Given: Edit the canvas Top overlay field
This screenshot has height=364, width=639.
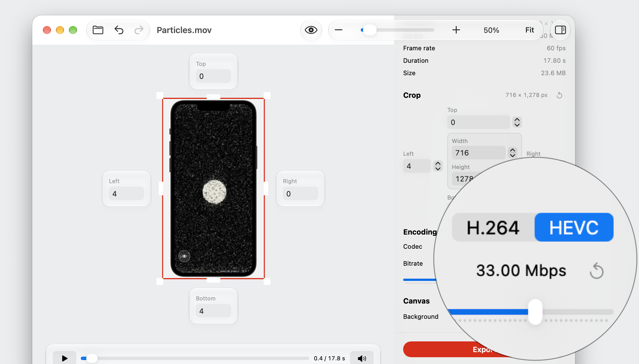Looking at the screenshot, I should click(x=213, y=76).
